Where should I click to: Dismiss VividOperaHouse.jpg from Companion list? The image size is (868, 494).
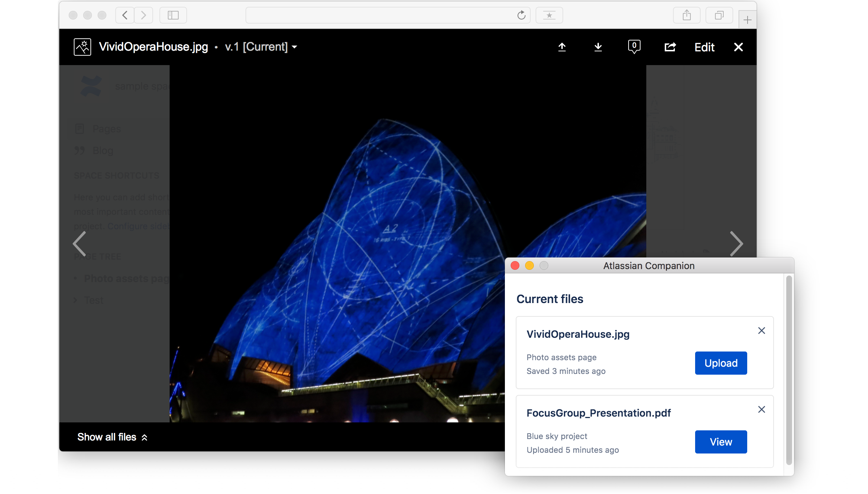click(x=762, y=331)
